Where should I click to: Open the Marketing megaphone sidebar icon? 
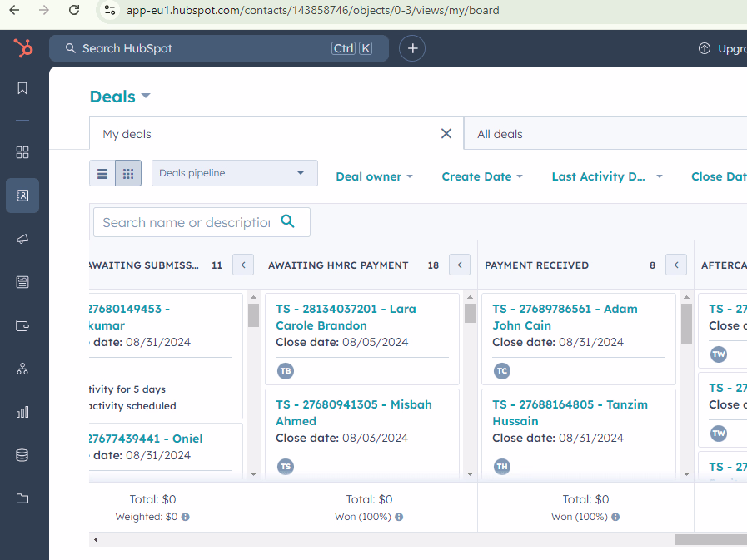click(22, 239)
